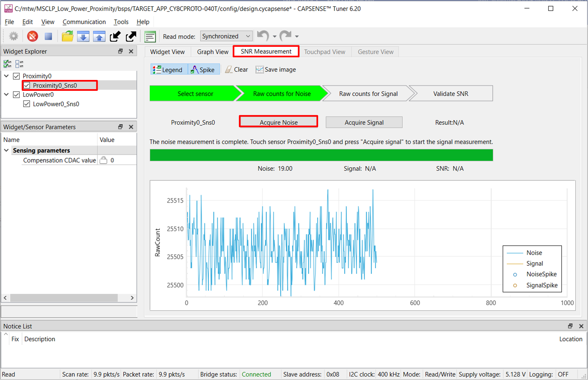Screen dimensions: 588x380
Task: Collapse the Sensing parameters group
Action: (x=6, y=150)
